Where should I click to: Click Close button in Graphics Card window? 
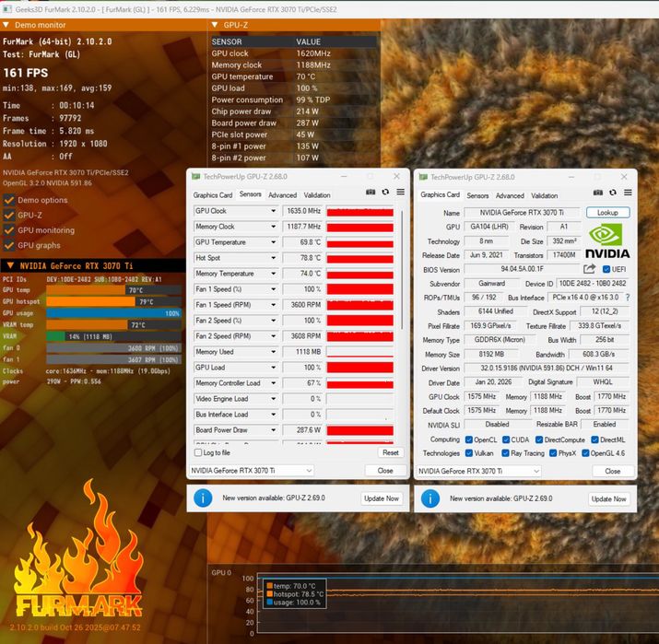point(612,471)
